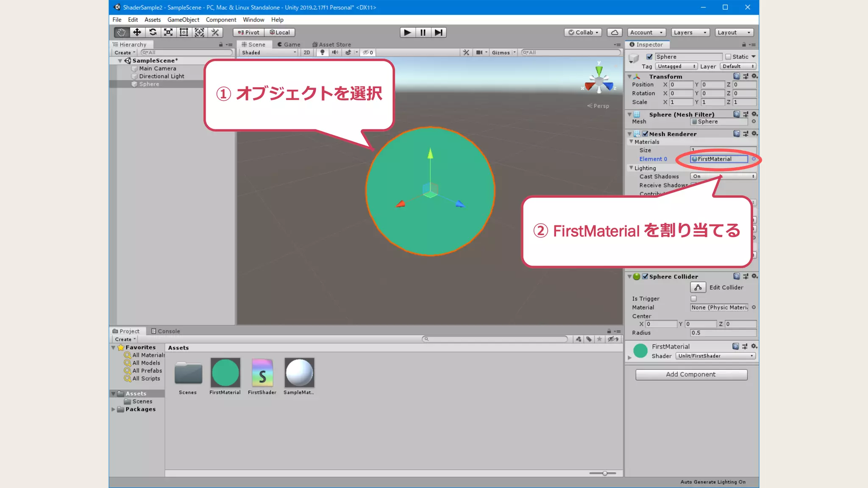This screenshot has height=488, width=868.
Task: Toggle 2D scene view mode
Action: point(307,53)
